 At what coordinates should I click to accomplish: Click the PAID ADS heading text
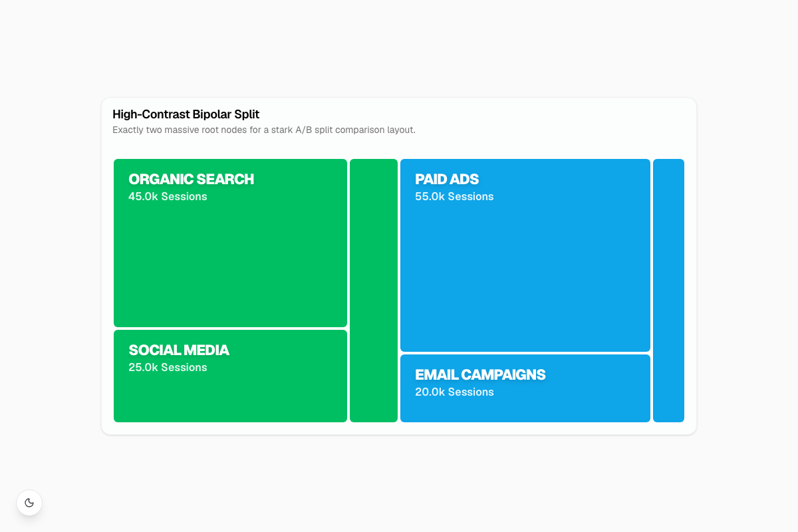(x=447, y=179)
